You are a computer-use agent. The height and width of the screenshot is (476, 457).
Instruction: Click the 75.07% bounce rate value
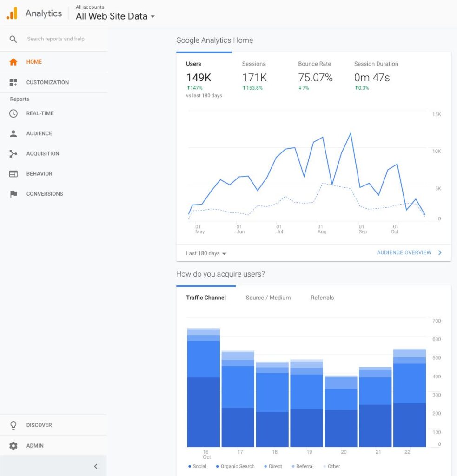[315, 78]
